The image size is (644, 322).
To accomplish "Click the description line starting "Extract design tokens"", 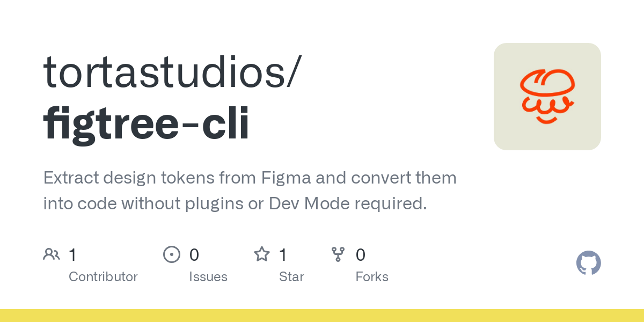I will click(x=250, y=178).
